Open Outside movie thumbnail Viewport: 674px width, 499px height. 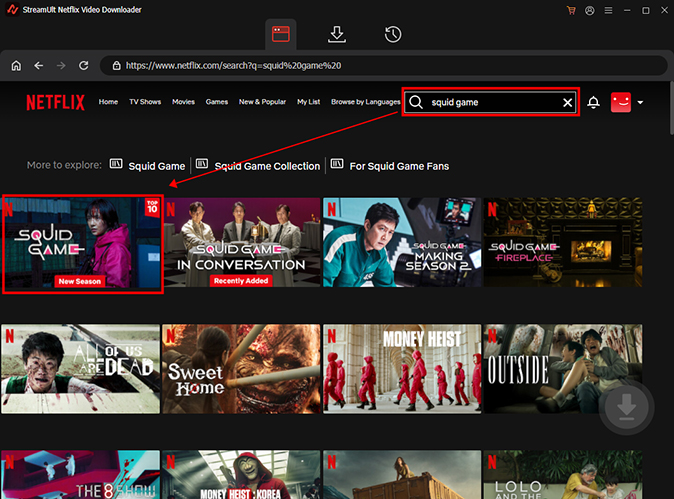(563, 369)
